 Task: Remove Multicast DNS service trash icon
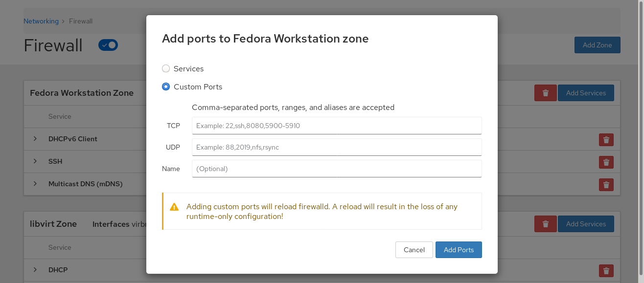point(606,185)
